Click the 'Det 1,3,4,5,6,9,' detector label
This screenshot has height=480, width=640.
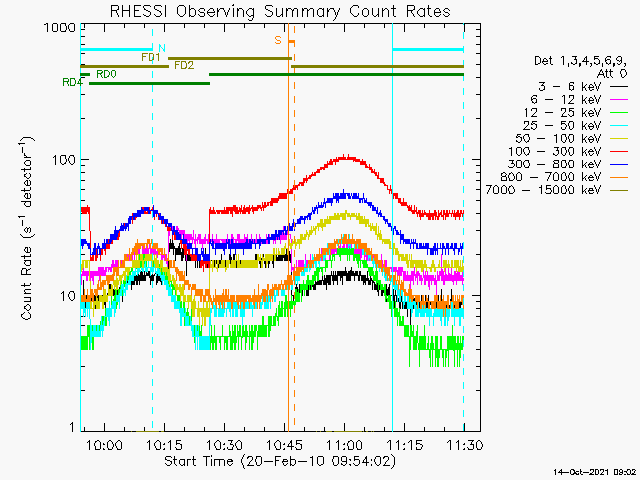click(581, 61)
